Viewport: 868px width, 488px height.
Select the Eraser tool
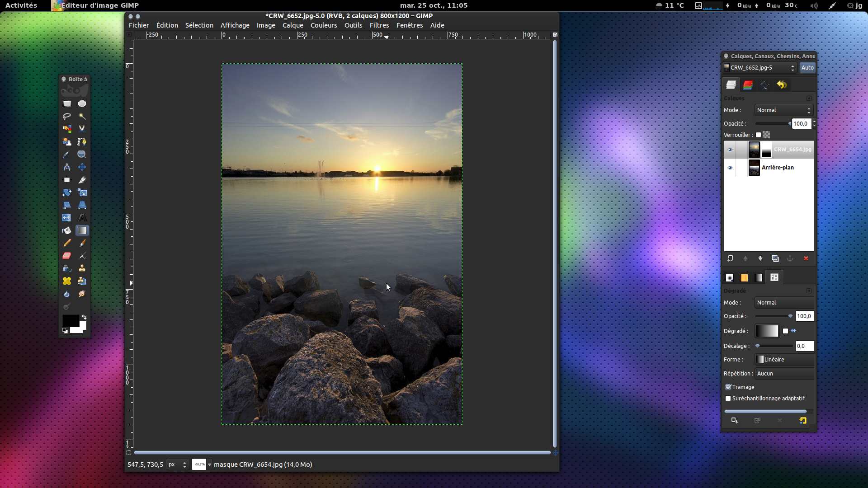coord(67,256)
